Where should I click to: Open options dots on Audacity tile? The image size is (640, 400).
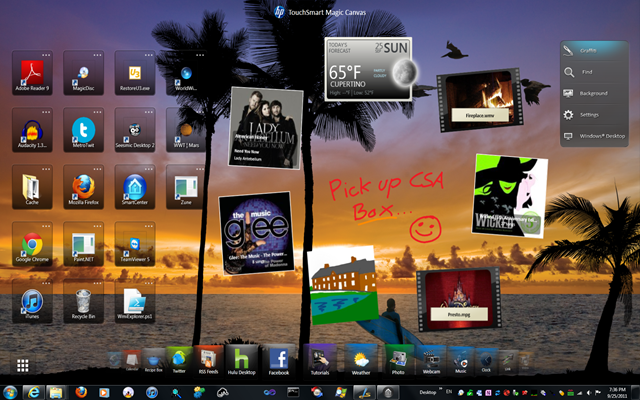tap(46, 112)
